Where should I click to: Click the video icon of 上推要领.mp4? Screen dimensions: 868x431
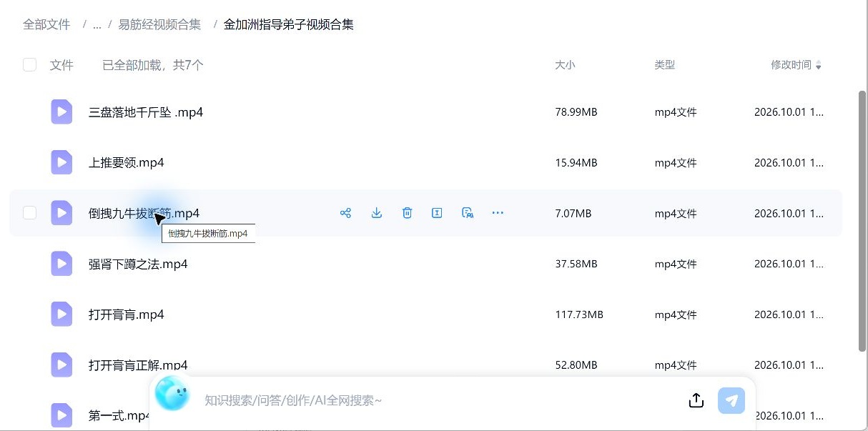61,163
